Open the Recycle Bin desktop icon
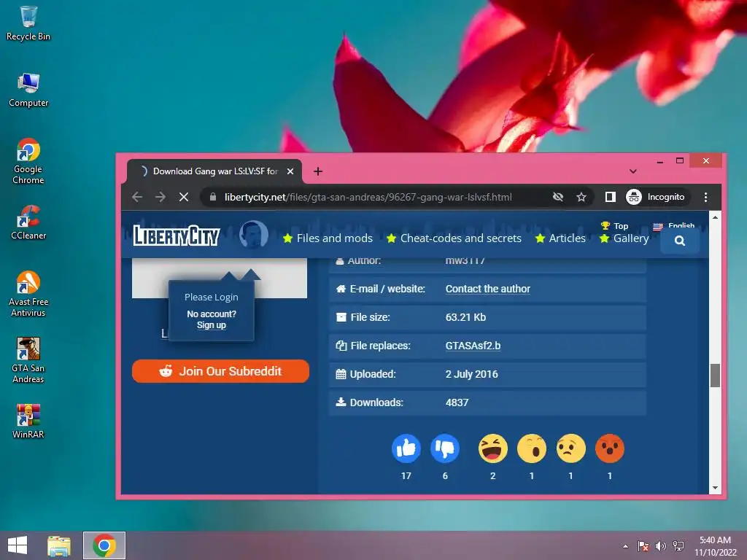 (28, 23)
